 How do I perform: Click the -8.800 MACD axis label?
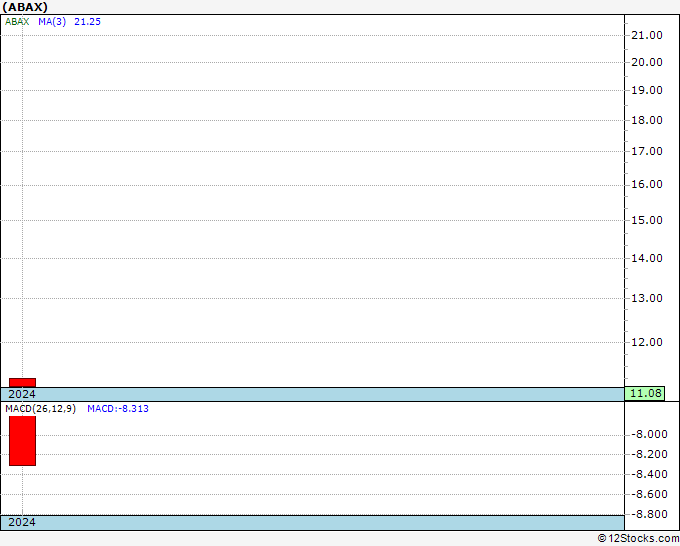(649, 515)
